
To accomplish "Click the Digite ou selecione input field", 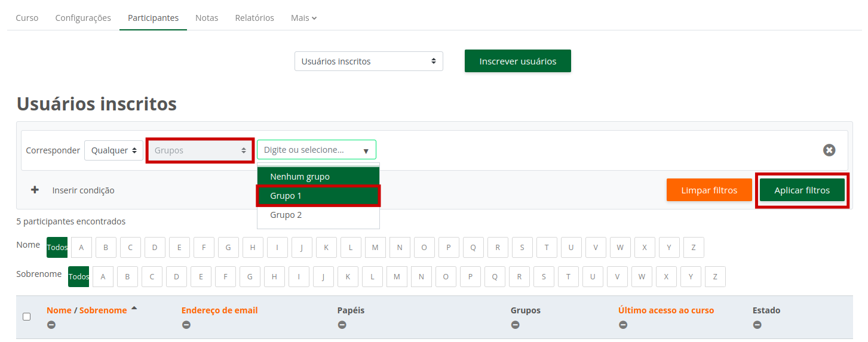I will point(311,150).
